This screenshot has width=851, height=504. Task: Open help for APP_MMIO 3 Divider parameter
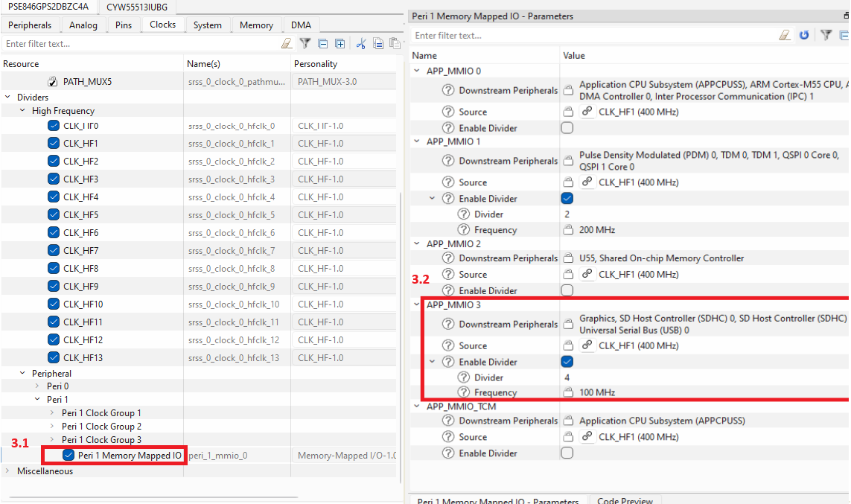(464, 377)
